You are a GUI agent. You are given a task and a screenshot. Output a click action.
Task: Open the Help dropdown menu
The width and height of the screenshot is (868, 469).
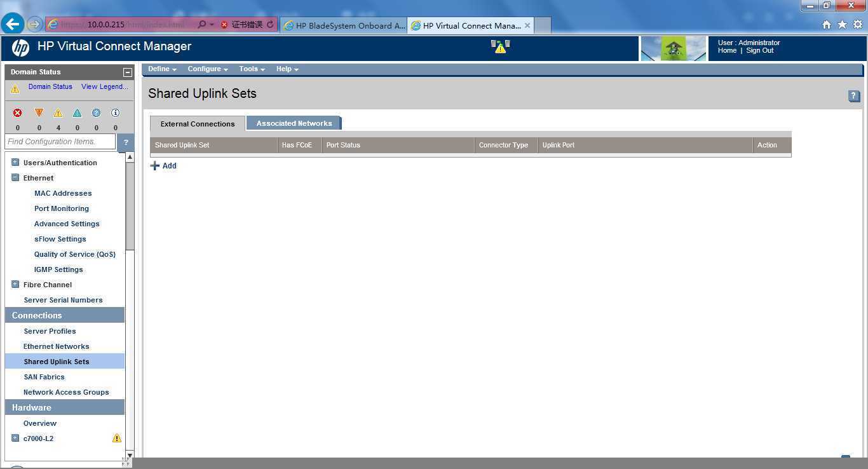287,69
